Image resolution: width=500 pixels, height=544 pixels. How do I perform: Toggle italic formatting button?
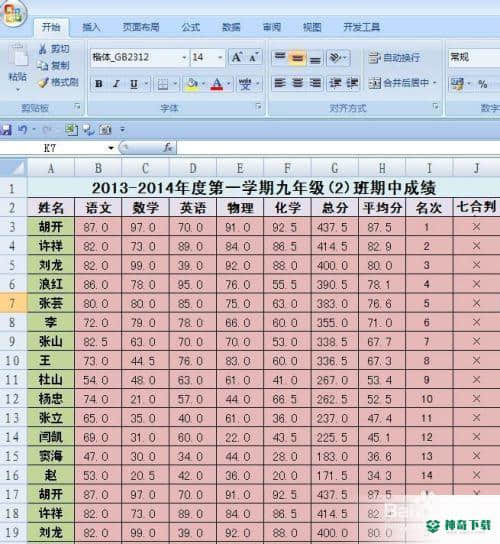116,84
